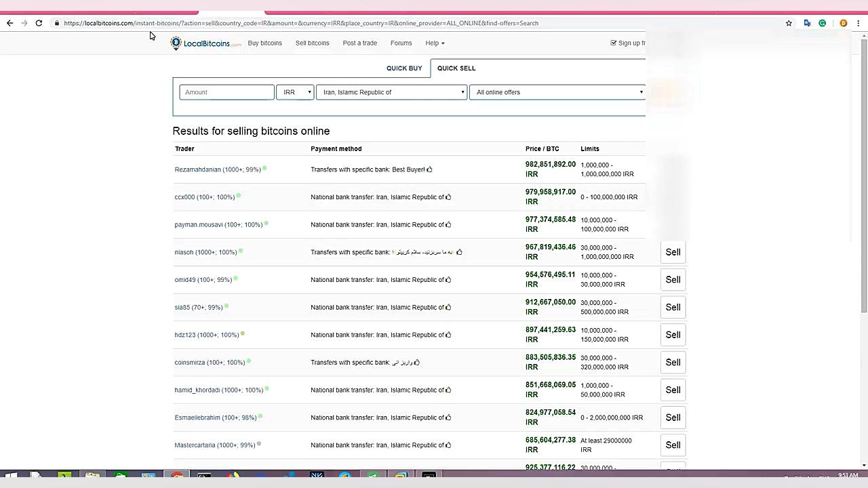View omid49's profile link

203,280
